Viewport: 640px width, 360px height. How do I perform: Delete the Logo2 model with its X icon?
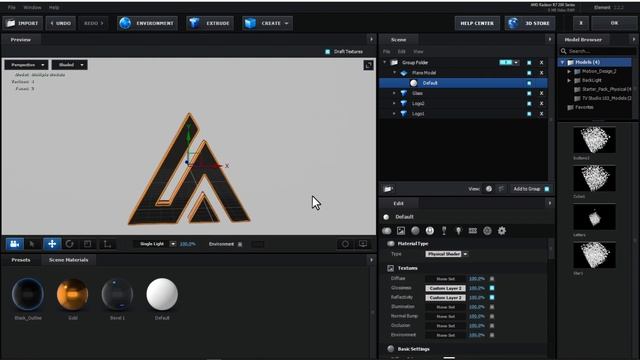click(542, 104)
